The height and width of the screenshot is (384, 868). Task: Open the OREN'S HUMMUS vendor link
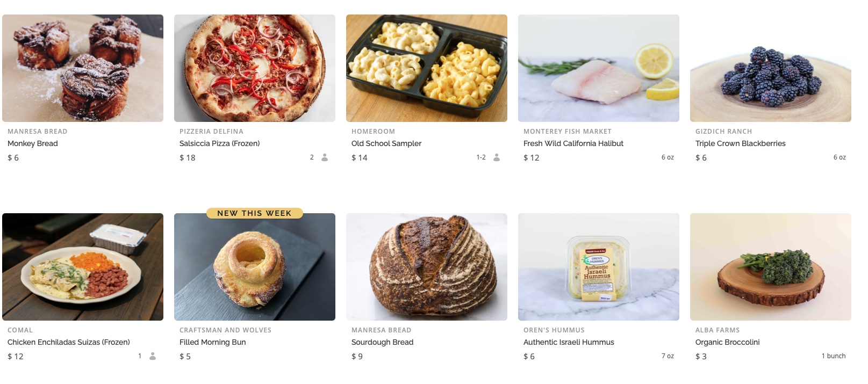(x=554, y=330)
